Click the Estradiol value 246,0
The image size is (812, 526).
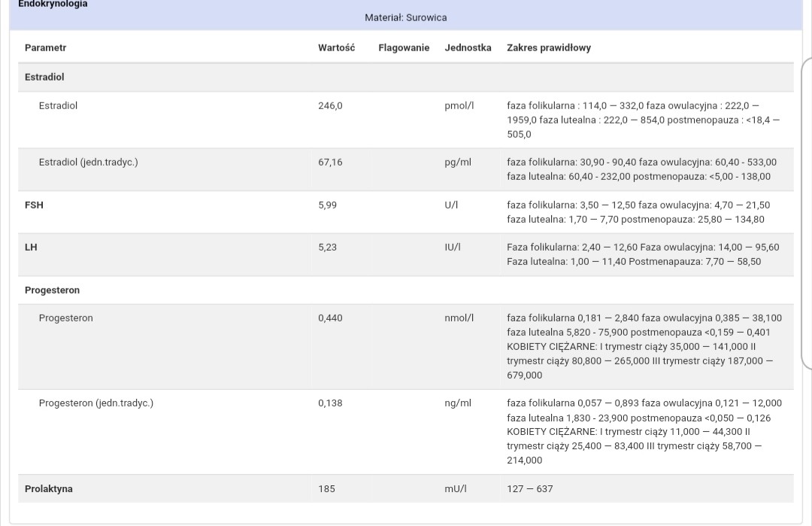[x=330, y=106]
